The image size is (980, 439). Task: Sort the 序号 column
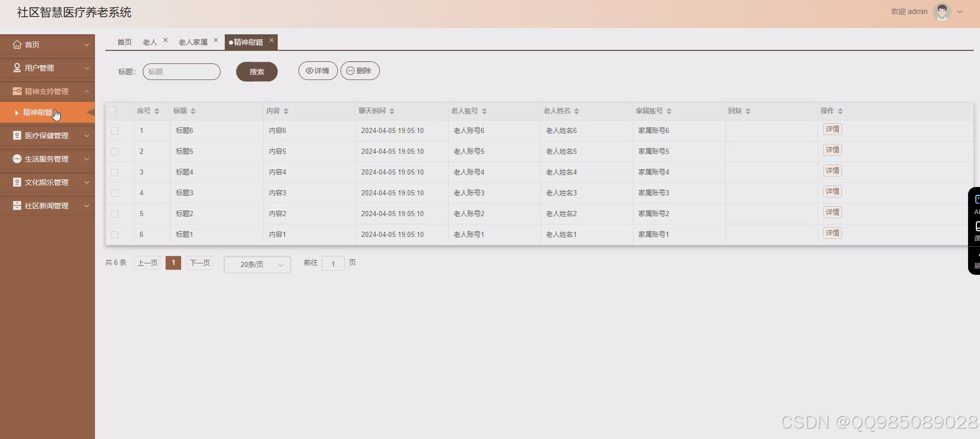click(x=157, y=111)
